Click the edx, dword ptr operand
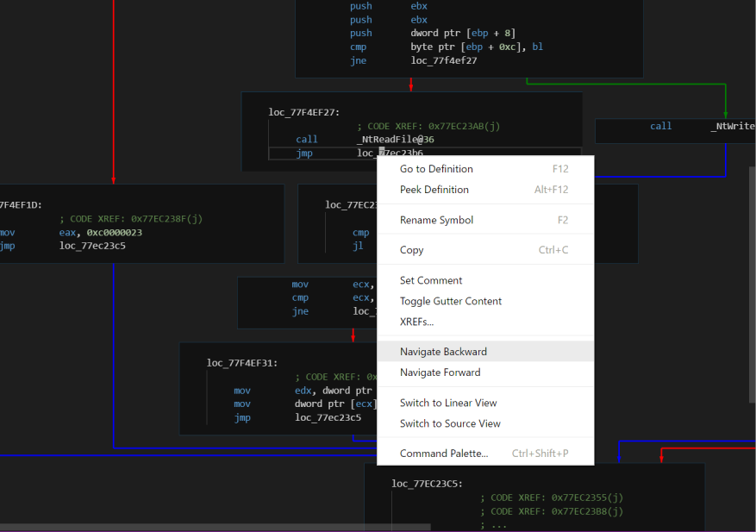Viewport: 756px width, 532px height. 333,391
